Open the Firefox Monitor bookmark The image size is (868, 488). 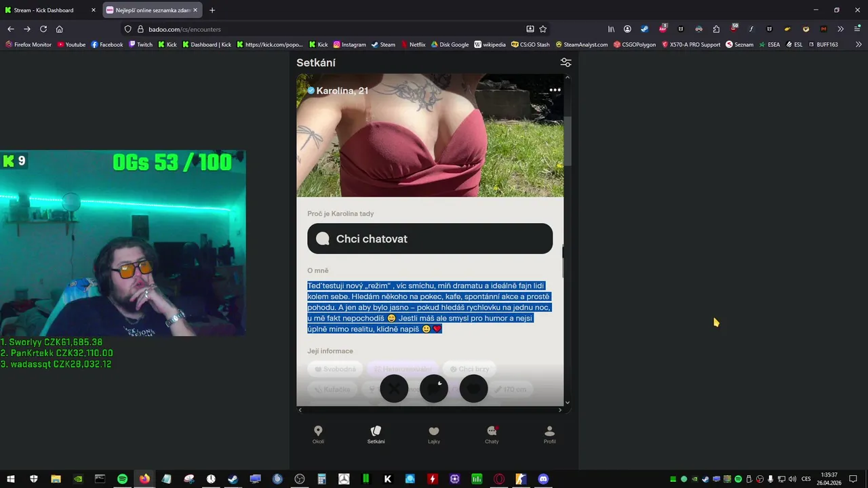coord(28,45)
